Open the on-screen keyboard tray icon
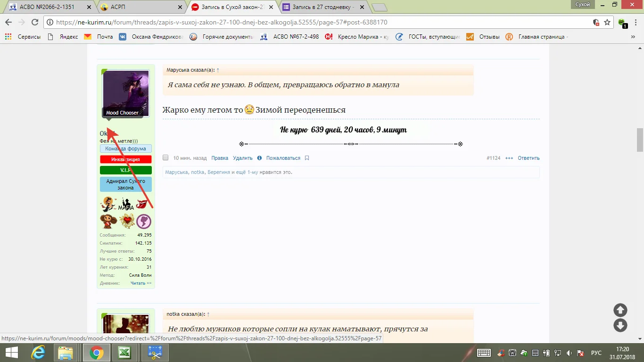Image resolution: width=644 pixels, height=362 pixels. point(484,353)
